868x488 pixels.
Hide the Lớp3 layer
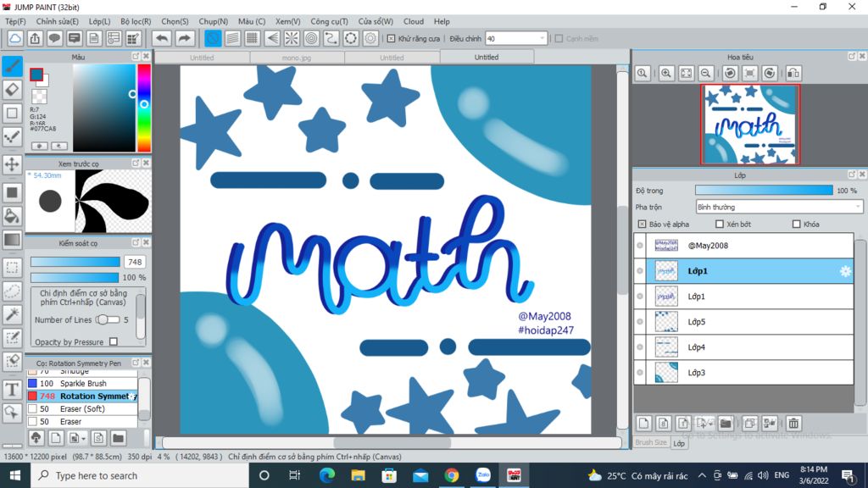pos(640,373)
